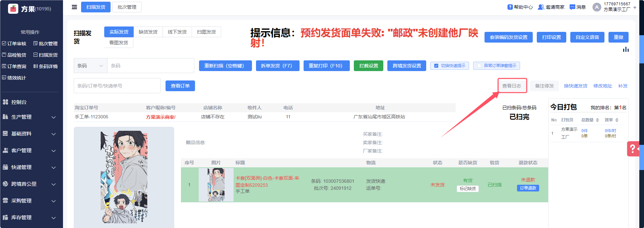Open the user account dropdown arrow
644x228 pixels.
pyautogui.click(x=635, y=7)
